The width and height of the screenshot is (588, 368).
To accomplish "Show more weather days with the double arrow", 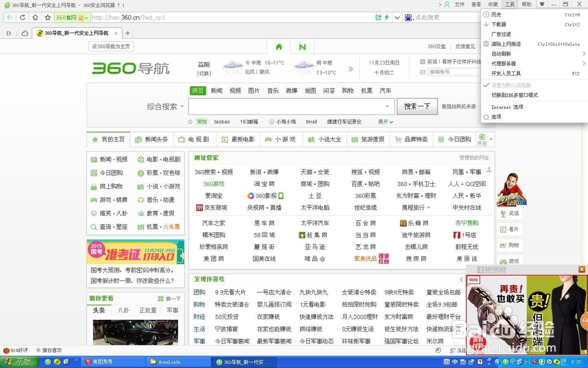I will click(350, 69).
